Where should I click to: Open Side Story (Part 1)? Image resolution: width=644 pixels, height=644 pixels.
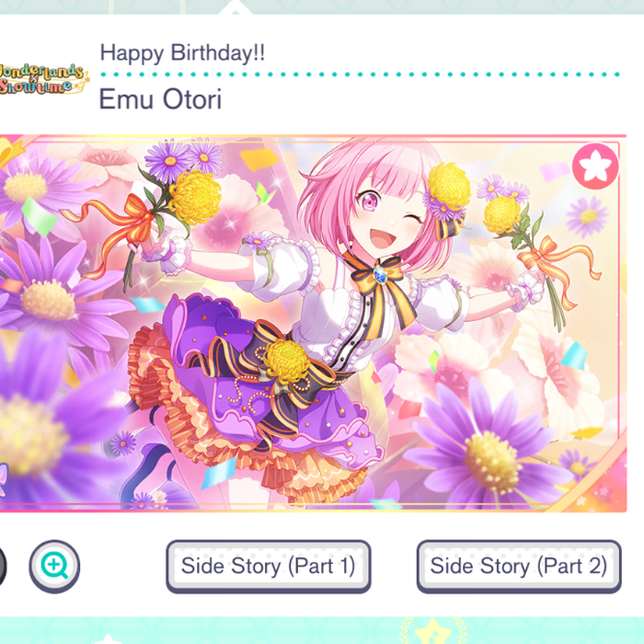269,567
